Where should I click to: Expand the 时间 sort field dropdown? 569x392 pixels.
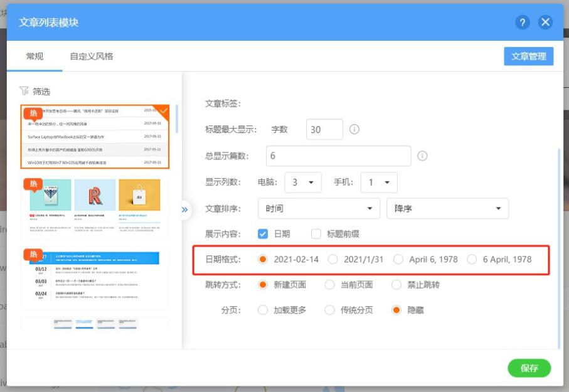318,208
